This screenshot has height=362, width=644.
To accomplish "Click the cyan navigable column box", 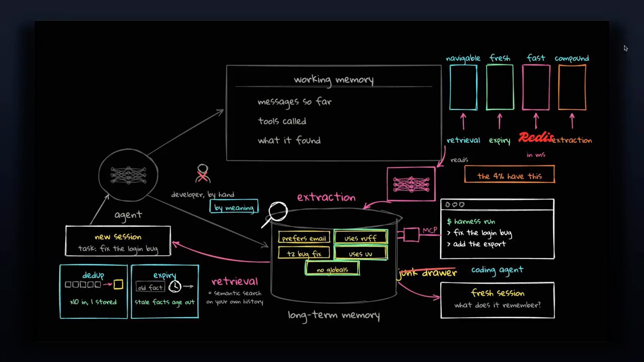I will [463, 87].
